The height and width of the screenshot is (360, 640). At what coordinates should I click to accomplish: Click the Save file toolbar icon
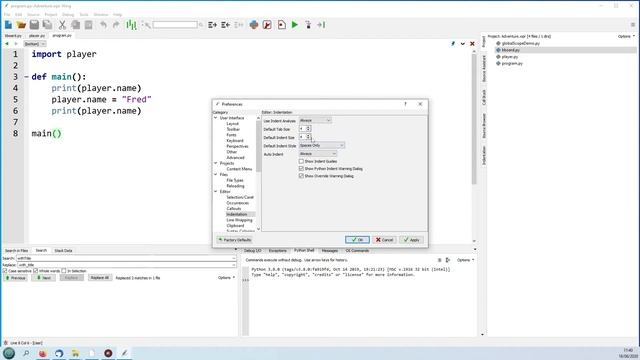pos(34,25)
